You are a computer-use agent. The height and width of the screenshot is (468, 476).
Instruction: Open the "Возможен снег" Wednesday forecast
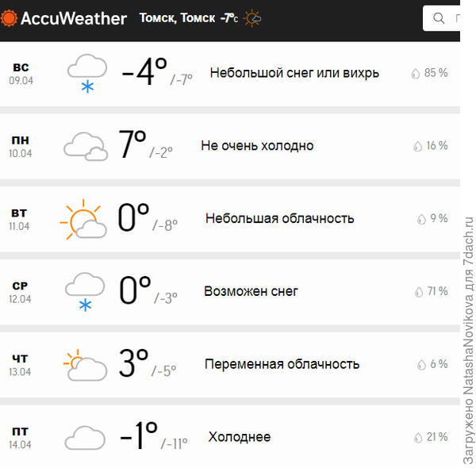pos(251,291)
